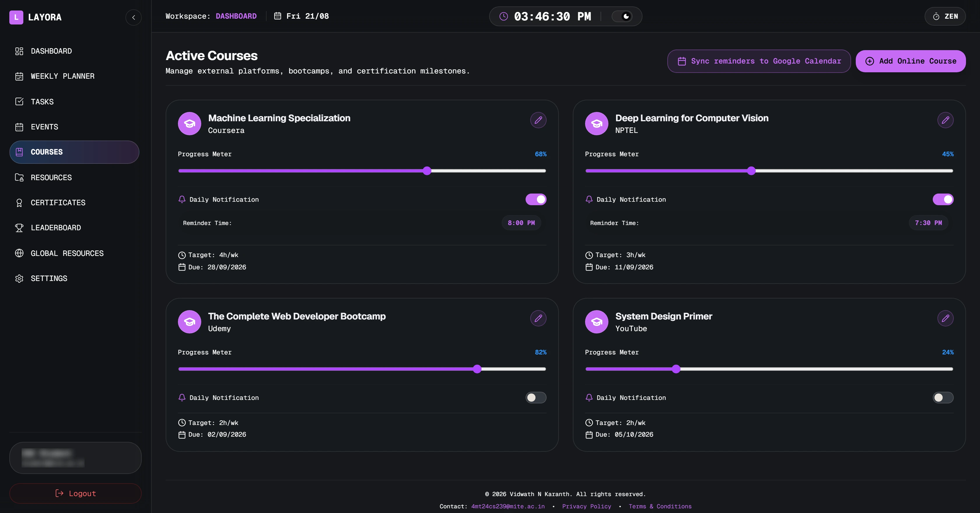
Task: Open Terms & Conditions link
Action: coord(660,506)
